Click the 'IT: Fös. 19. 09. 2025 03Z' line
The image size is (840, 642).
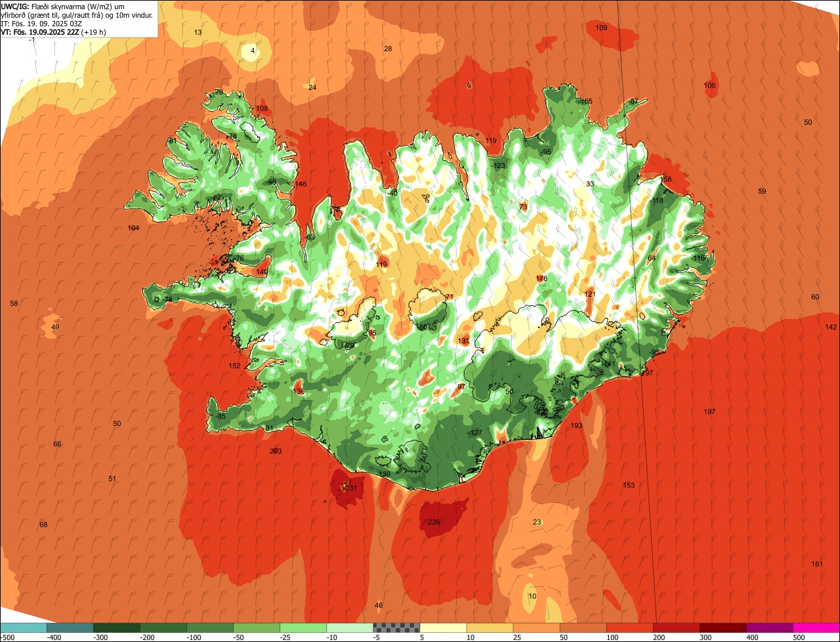coord(41,24)
